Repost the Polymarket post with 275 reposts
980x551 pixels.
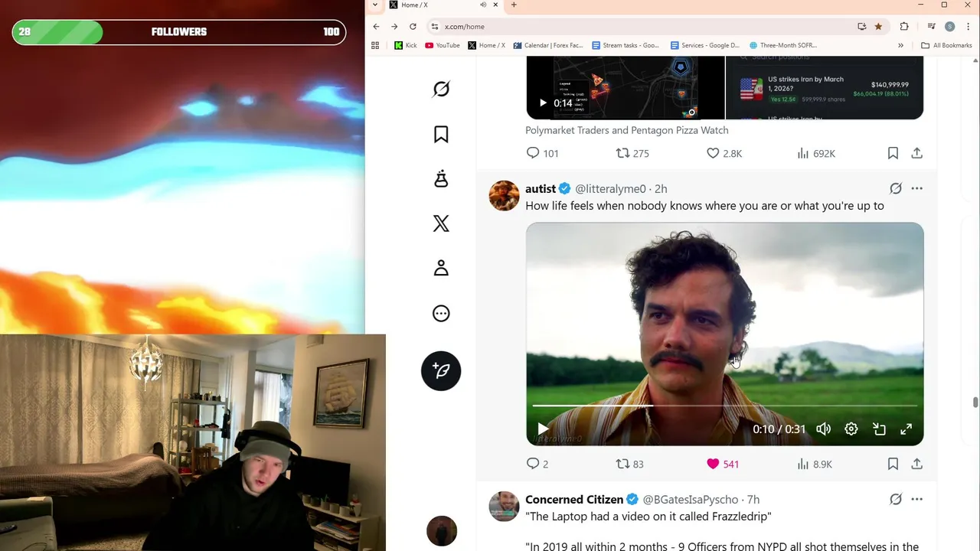coord(632,153)
